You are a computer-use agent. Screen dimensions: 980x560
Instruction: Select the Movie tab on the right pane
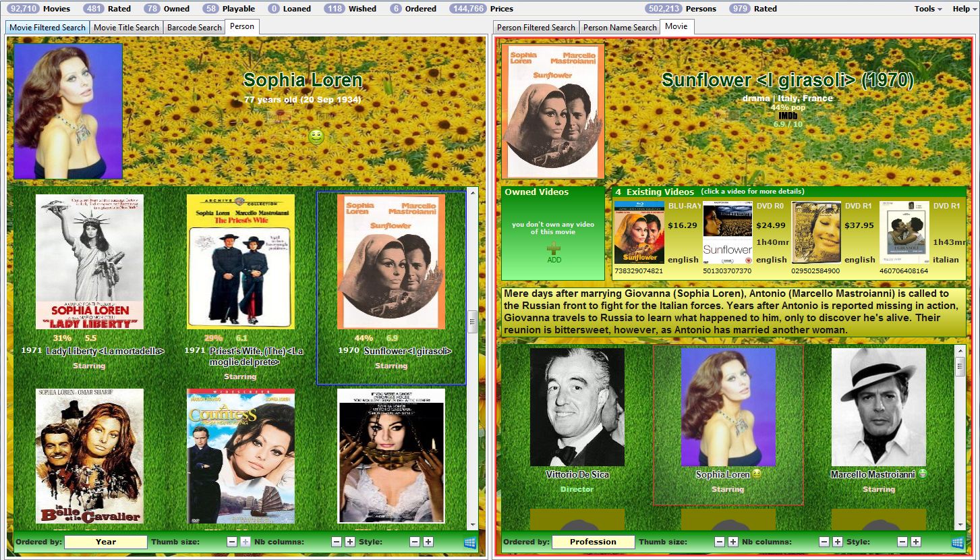[676, 27]
